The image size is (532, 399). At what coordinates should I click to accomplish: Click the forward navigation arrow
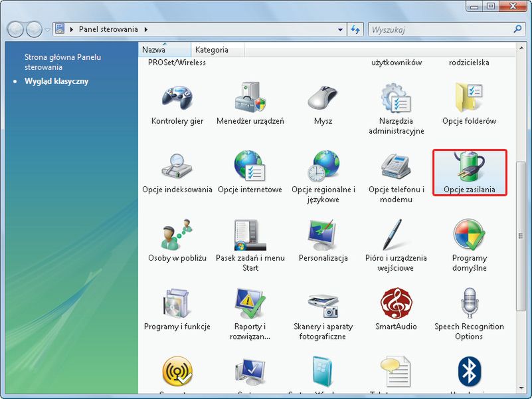[x=34, y=29]
